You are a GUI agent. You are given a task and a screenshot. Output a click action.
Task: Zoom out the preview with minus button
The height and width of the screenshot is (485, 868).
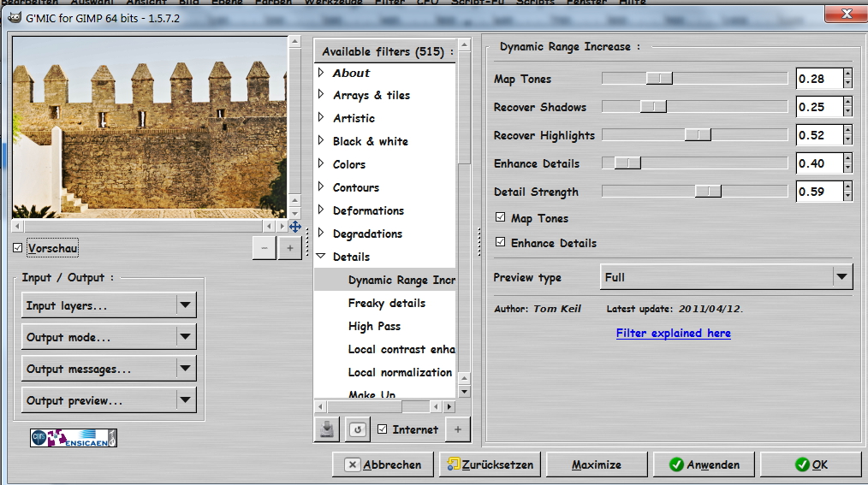pos(265,248)
